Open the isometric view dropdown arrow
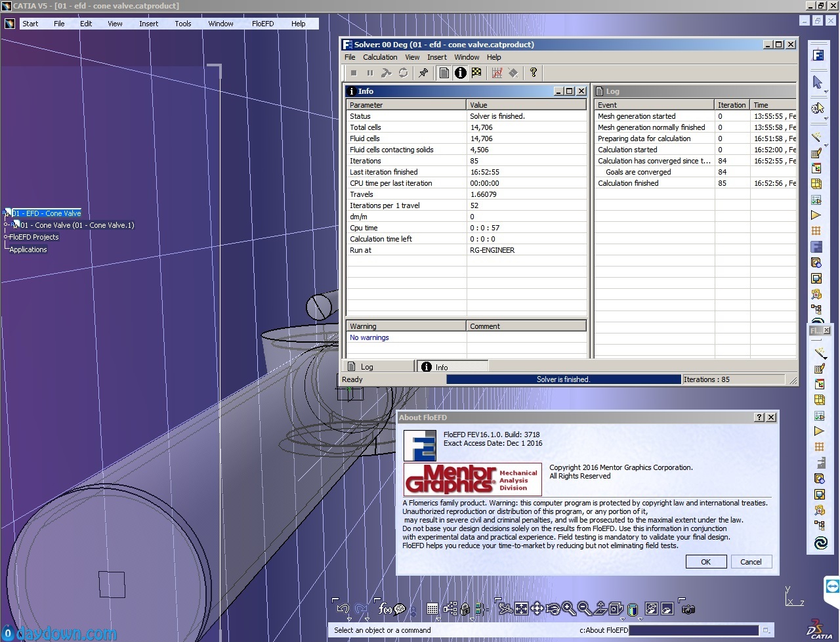The height and width of the screenshot is (642, 840). coord(622,618)
